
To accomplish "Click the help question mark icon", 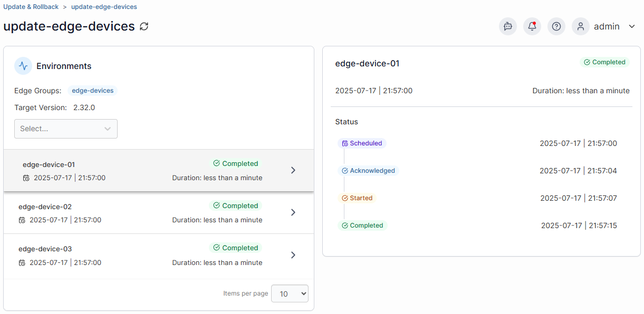I will (556, 26).
